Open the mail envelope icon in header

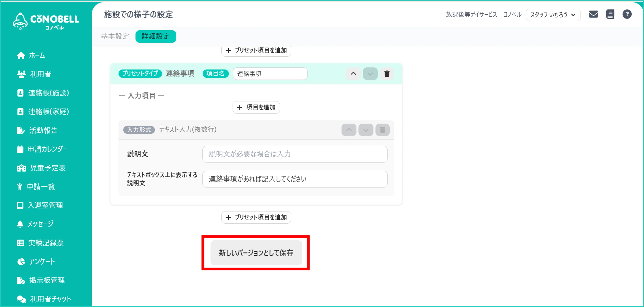(593, 14)
